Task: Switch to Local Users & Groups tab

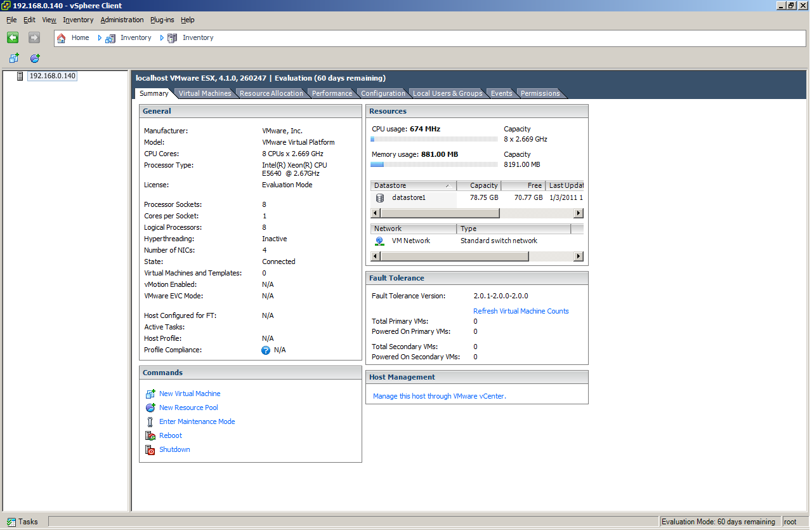Action: (x=447, y=93)
